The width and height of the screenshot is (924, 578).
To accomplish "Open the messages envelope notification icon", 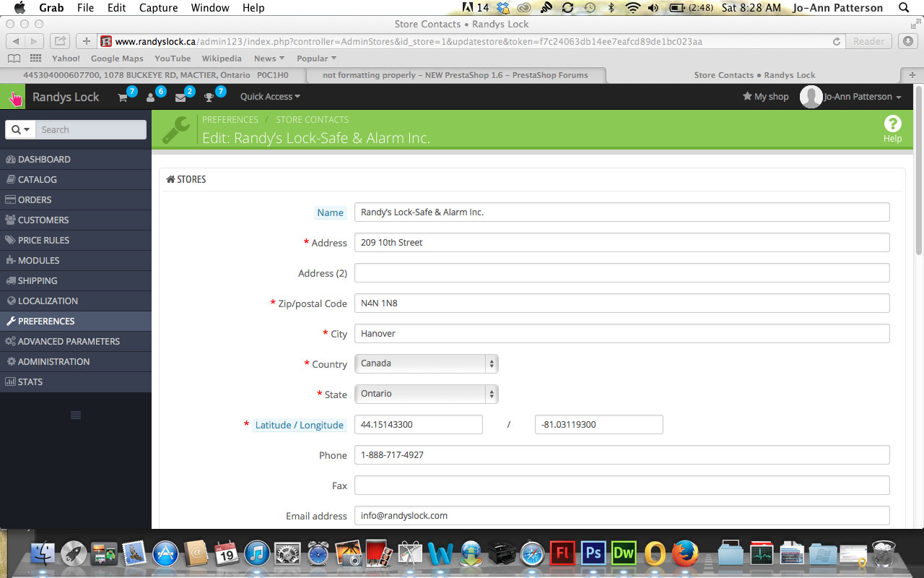I will tap(180, 97).
